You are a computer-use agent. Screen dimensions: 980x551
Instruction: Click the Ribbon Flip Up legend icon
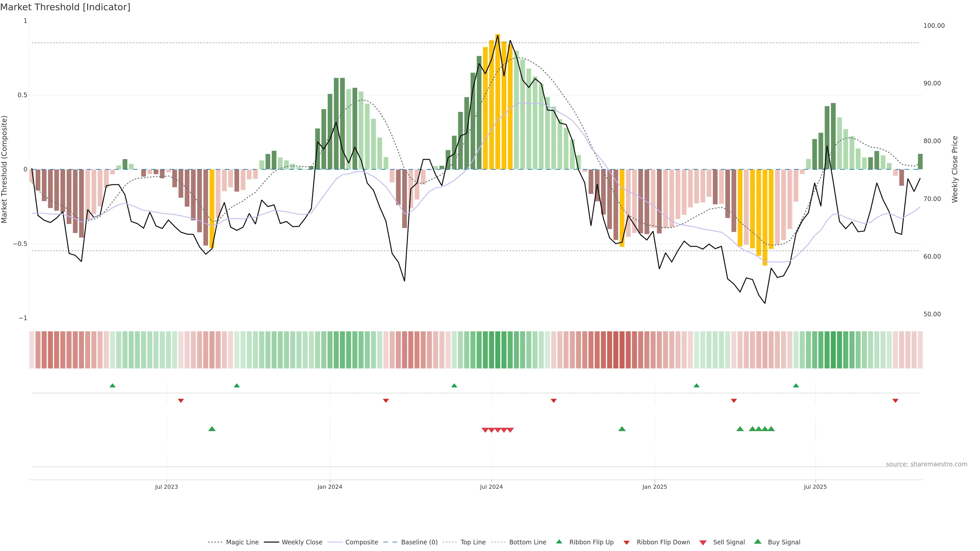coord(559,542)
